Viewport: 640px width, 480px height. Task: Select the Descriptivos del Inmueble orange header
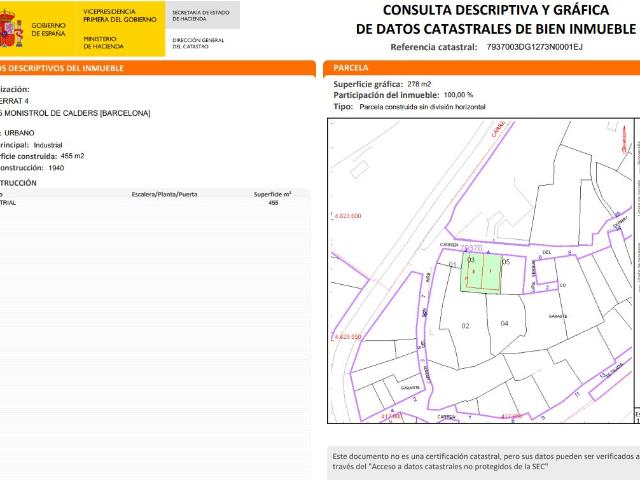[x=62, y=68]
